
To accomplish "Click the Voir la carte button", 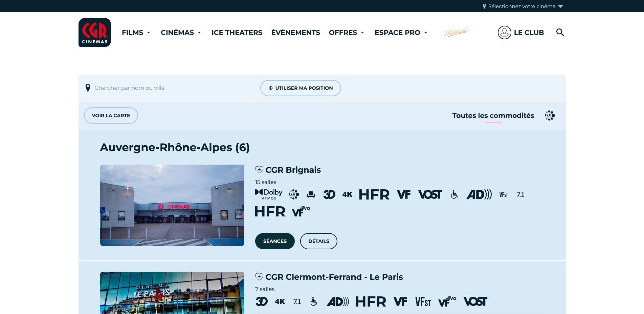I will click(111, 116).
